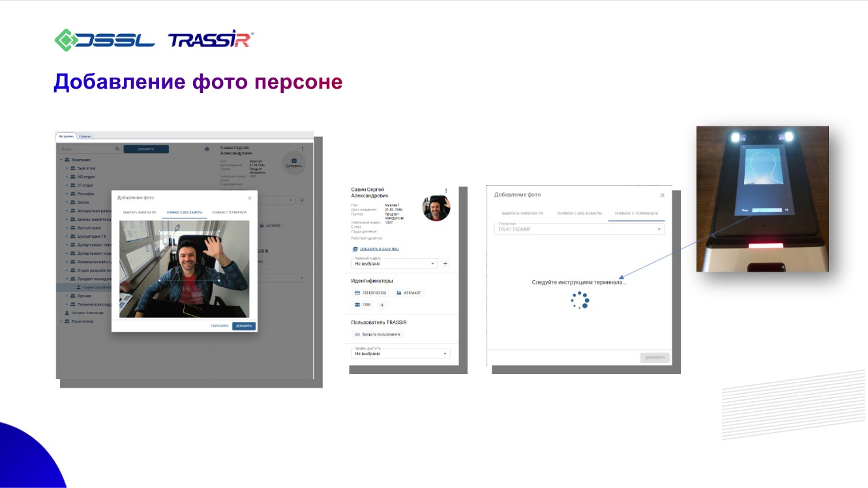868x488 pixels.
Task: Click the card identifier chip 123123123123
Action: (x=370, y=293)
